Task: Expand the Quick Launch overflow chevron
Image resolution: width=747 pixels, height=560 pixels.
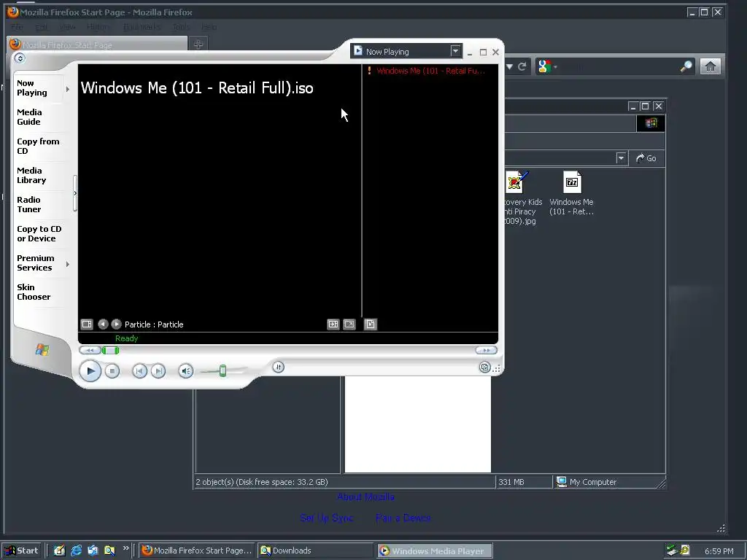Action: coord(125,548)
